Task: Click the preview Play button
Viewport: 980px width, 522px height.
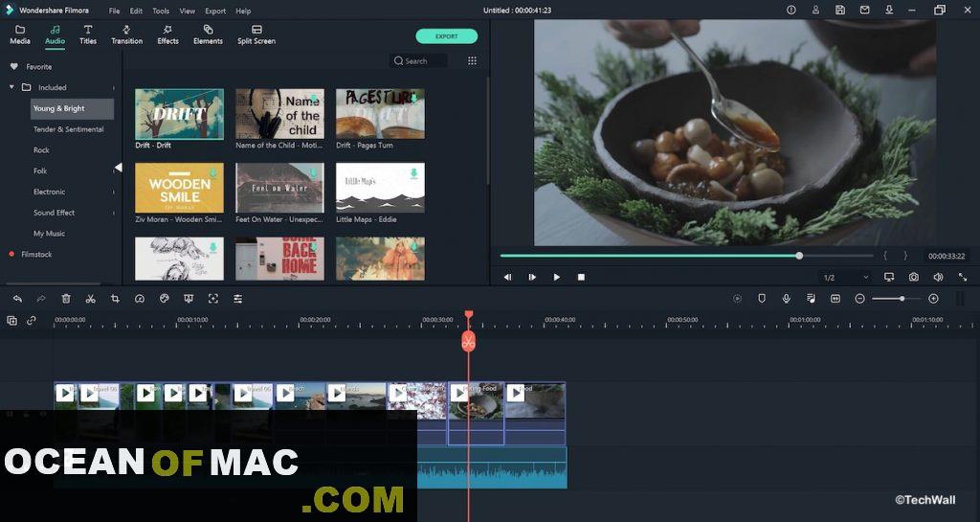Action: coord(556,277)
